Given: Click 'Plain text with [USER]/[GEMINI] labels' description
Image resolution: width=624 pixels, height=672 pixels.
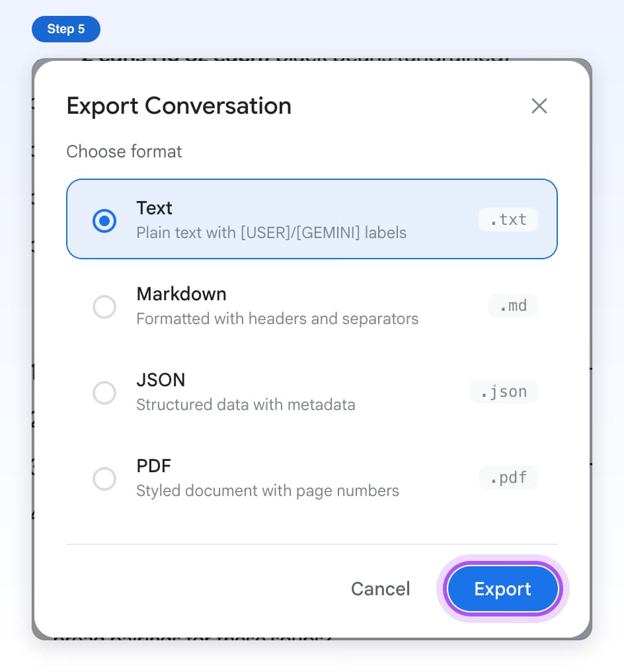Looking at the screenshot, I should 272,233.
